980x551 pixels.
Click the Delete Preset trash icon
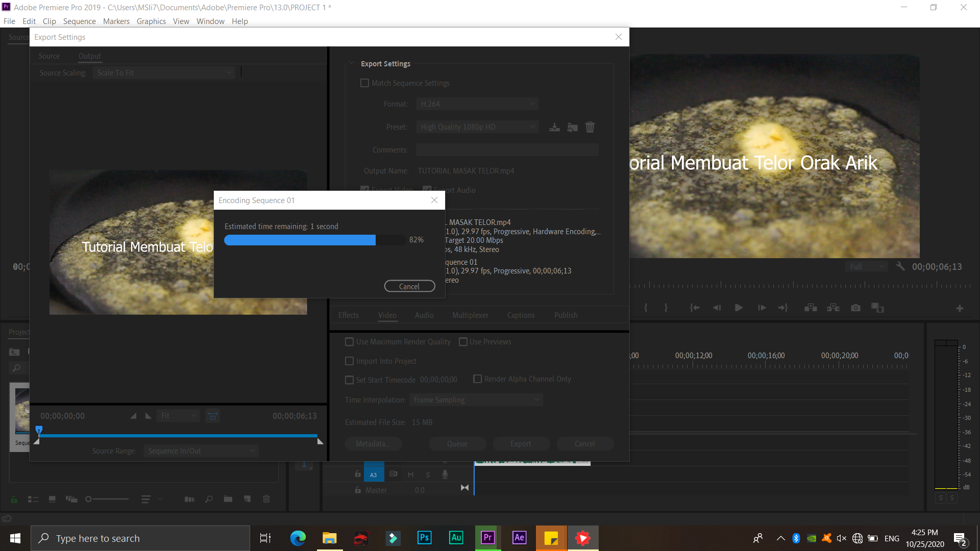click(x=590, y=127)
